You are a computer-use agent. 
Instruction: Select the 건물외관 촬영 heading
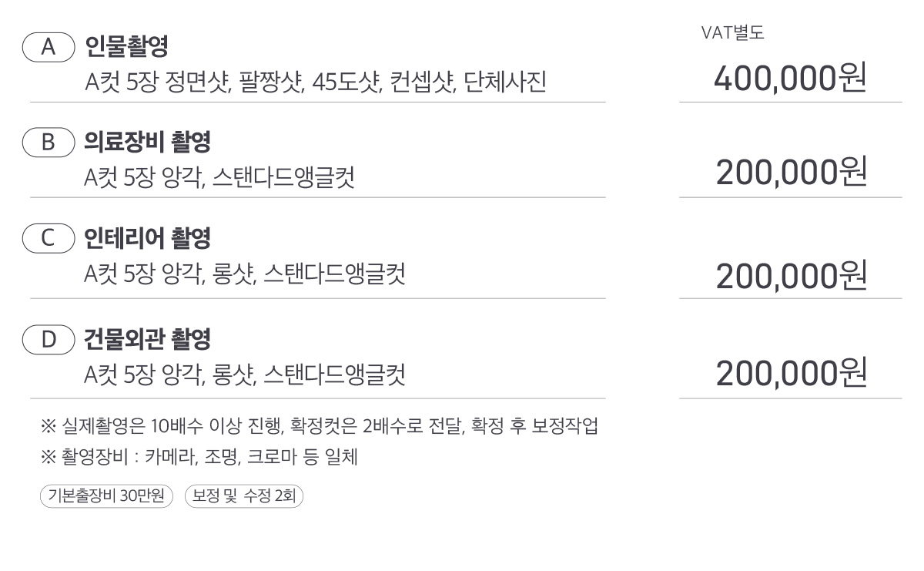[x=147, y=339]
